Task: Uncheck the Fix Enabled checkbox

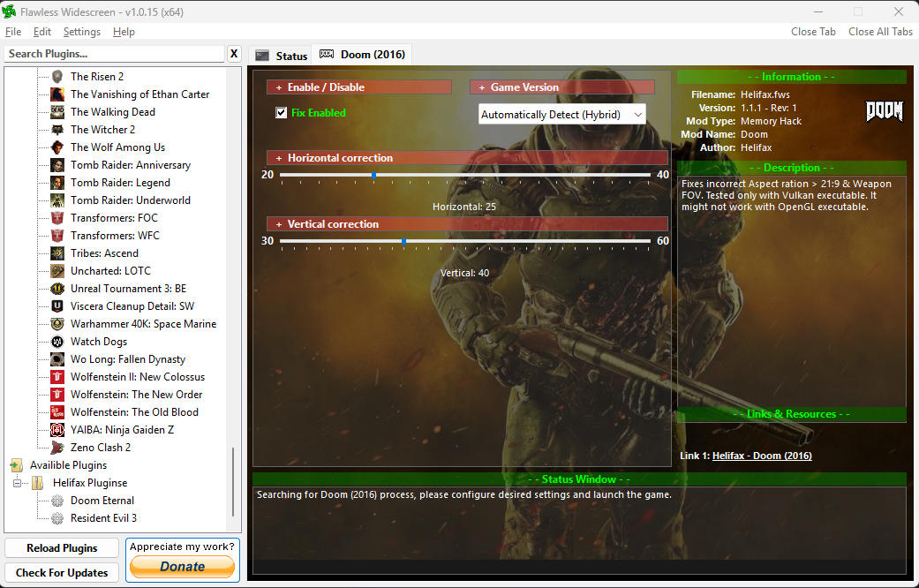Action: [x=282, y=112]
